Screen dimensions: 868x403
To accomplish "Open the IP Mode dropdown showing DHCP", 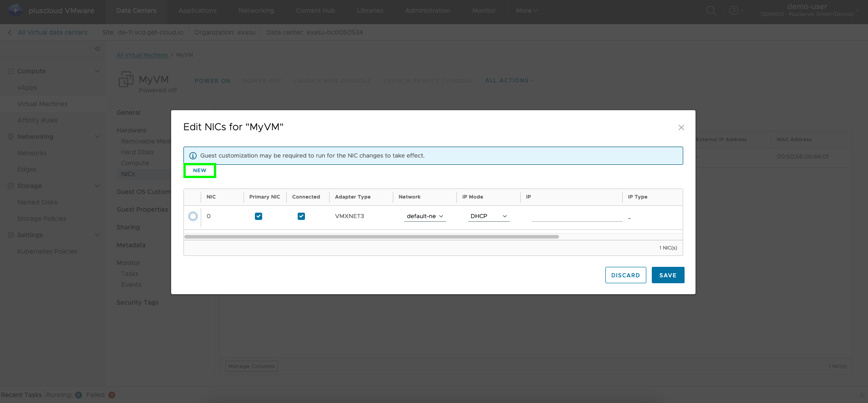I will point(488,216).
